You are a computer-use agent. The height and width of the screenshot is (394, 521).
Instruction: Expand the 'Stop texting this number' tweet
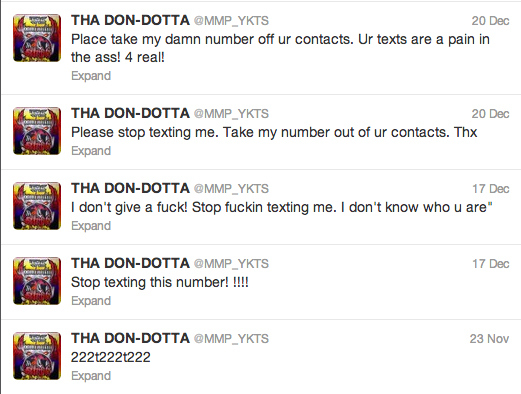point(91,301)
